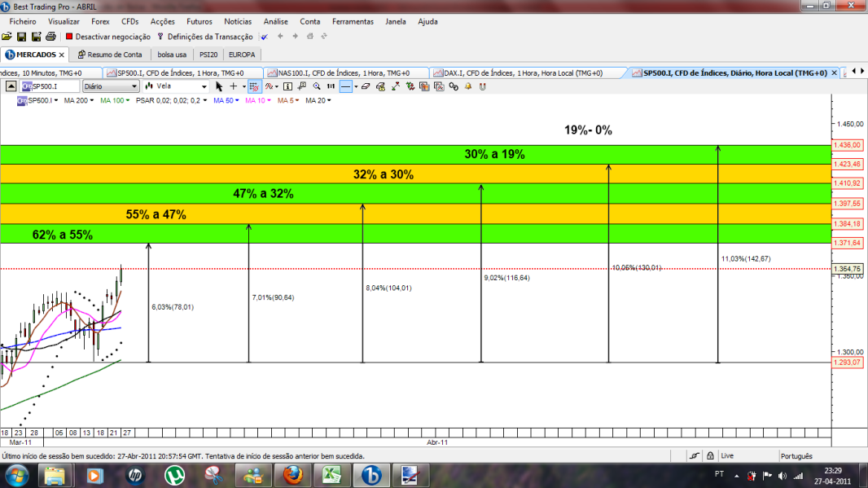Select the crosshair cursor tool
The image size is (868, 488).
[x=234, y=86]
